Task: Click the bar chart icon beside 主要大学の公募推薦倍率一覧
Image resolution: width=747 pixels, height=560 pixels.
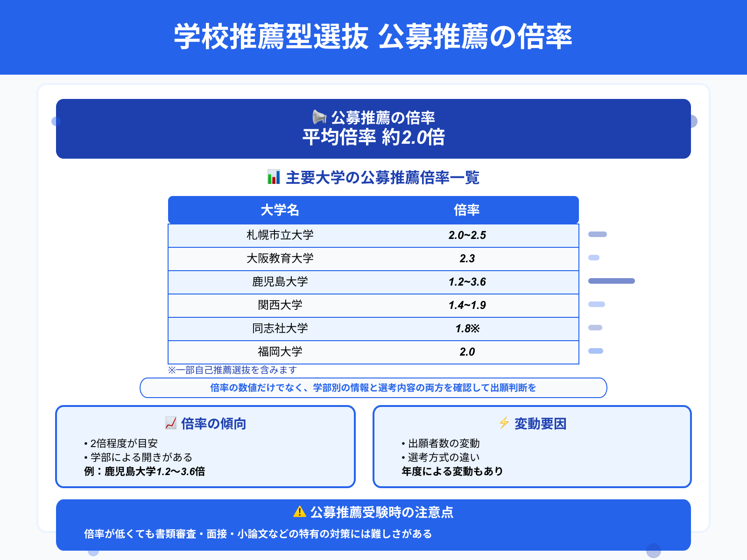Action: pyautogui.click(x=274, y=177)
